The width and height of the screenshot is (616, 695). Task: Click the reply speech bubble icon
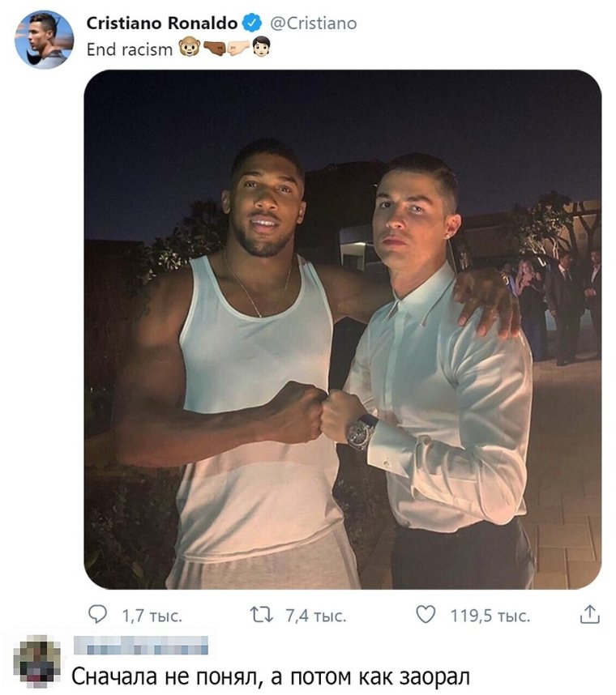tap(98, 616)
